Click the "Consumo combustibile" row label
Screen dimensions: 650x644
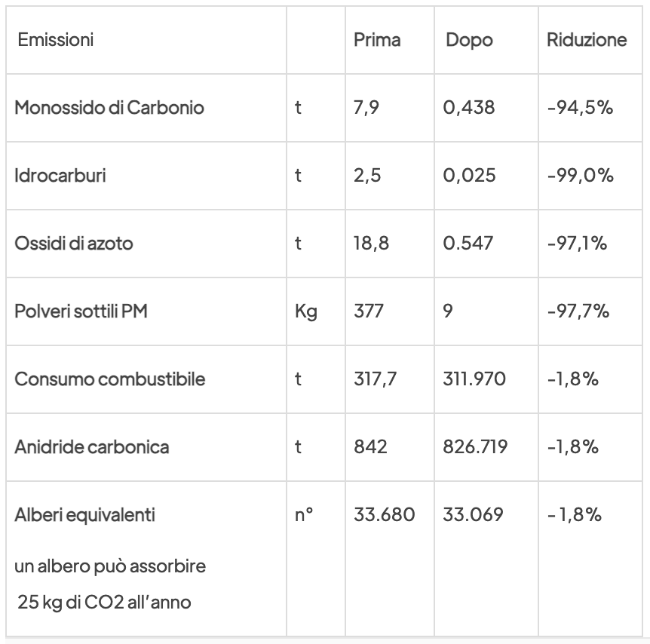click(109, 379)
